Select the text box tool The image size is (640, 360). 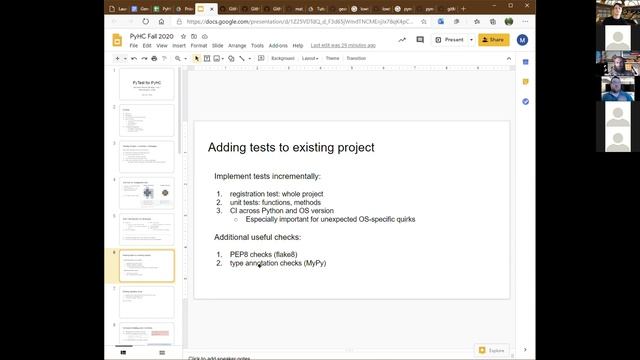pyautogui.click(x=207, y=58)
